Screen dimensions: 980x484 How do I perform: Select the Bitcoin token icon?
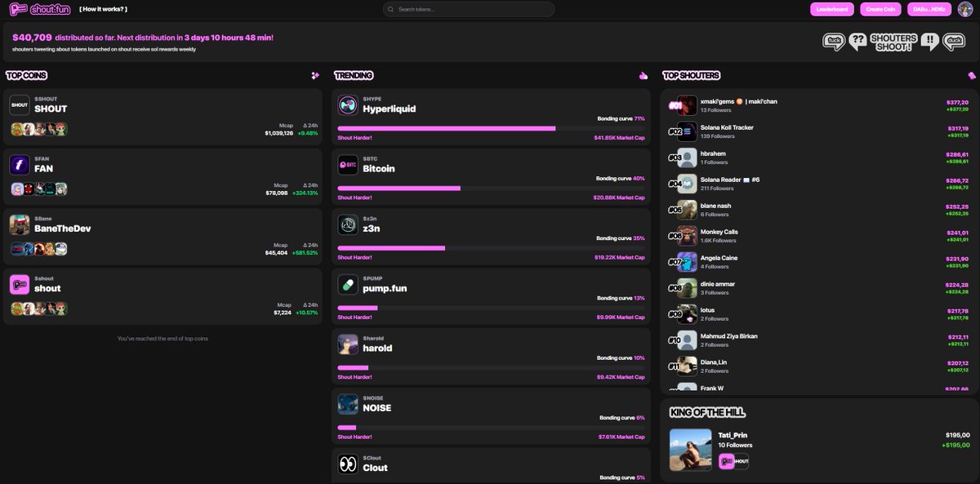click(348, 165)
